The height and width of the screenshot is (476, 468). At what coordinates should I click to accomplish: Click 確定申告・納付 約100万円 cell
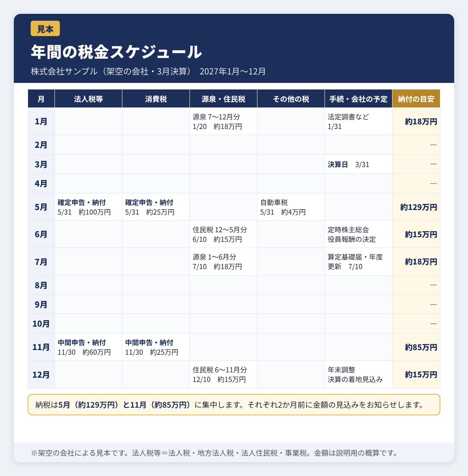pos(88,207)
